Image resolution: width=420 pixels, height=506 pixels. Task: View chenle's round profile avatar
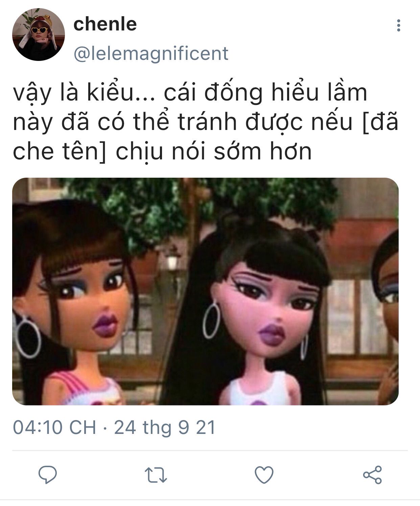point(39,35)
